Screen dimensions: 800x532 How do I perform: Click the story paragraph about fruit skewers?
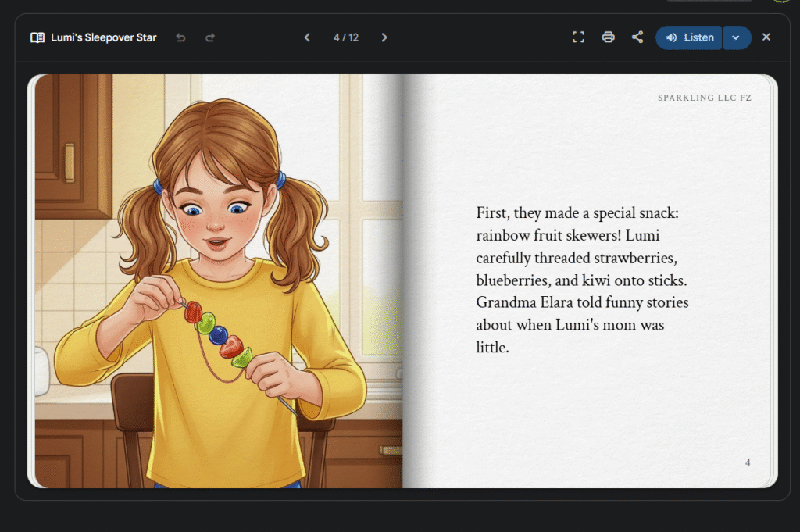click(x=582, y=280)
